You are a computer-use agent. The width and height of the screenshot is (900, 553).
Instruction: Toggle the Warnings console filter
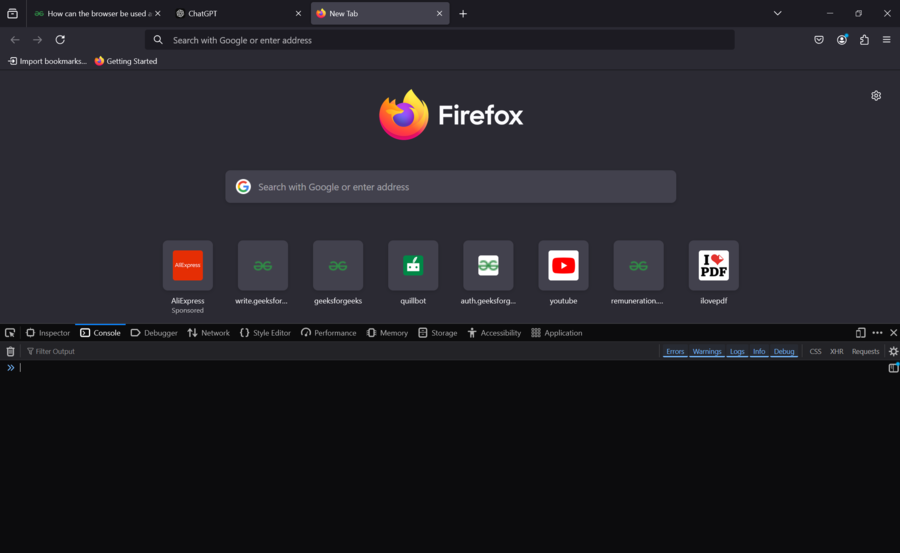coord(707,351)
